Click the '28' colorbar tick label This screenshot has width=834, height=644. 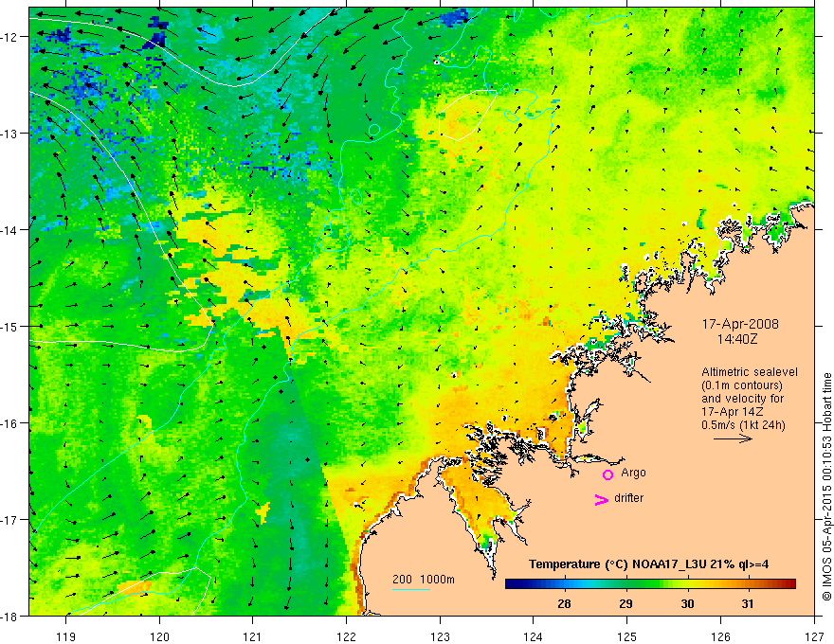[564, 603]
